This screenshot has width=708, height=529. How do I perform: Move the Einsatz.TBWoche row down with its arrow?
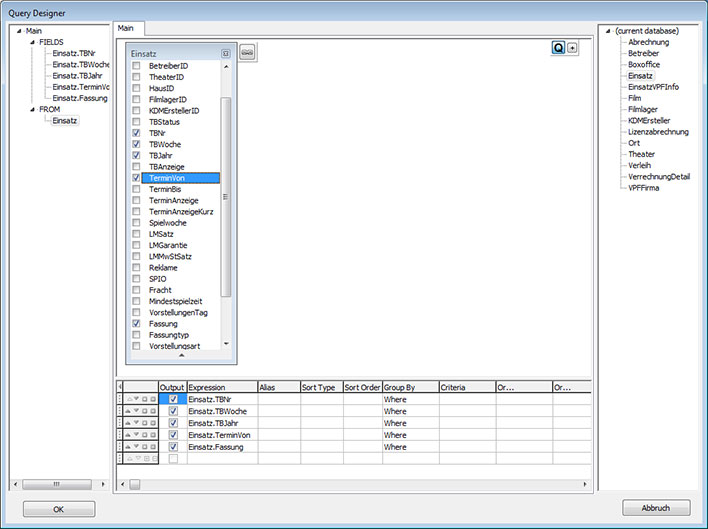137,411
